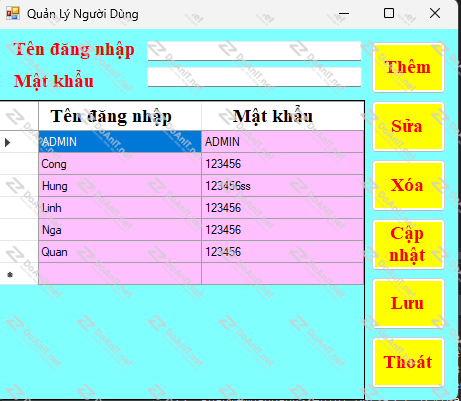Select the Linh username cell
The height and width of the screenshot is (401, 461).
click(120, 208)
